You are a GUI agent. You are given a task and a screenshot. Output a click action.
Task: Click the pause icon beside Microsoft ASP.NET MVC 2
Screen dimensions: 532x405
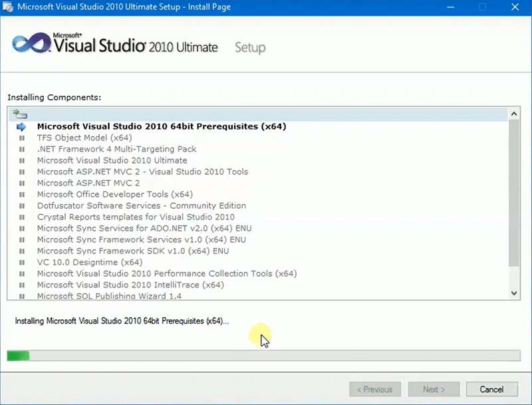pos(22,183)
